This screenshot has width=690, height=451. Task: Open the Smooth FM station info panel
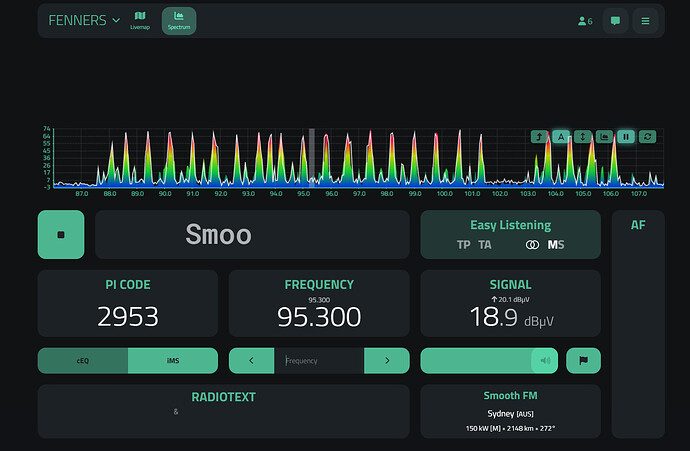point(510,411)
